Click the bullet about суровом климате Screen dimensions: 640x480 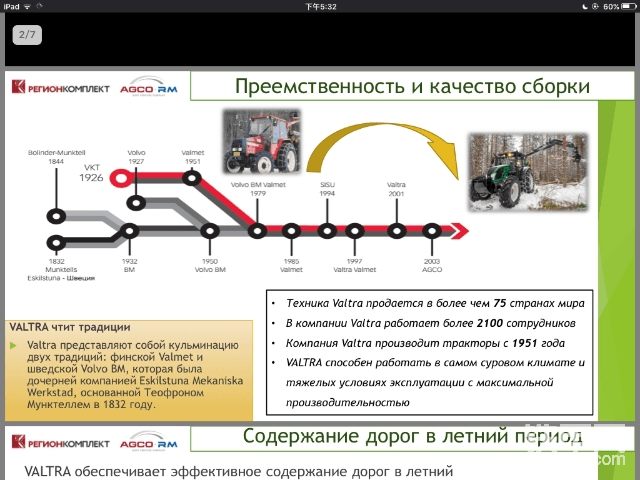tap(435, 382)
